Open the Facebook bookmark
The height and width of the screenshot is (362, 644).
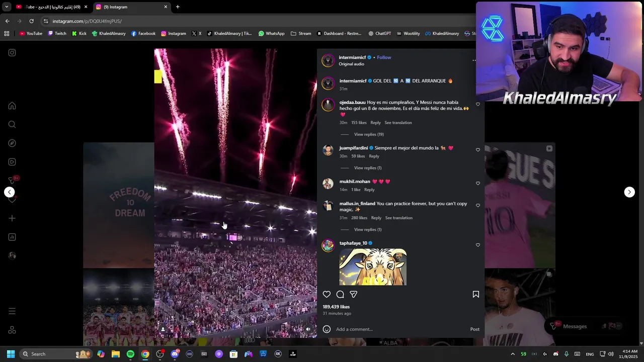coord(143,34)
